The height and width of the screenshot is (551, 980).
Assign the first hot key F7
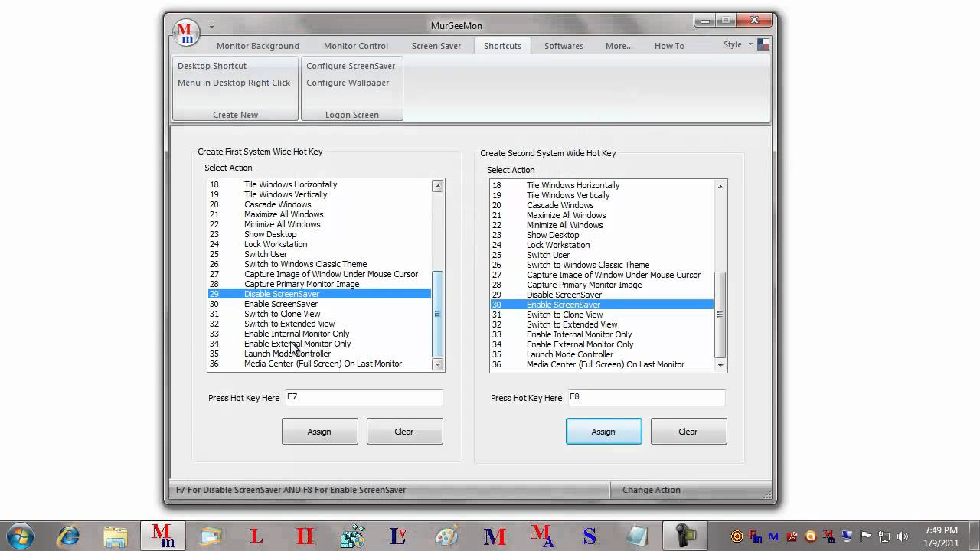point(319,432)
